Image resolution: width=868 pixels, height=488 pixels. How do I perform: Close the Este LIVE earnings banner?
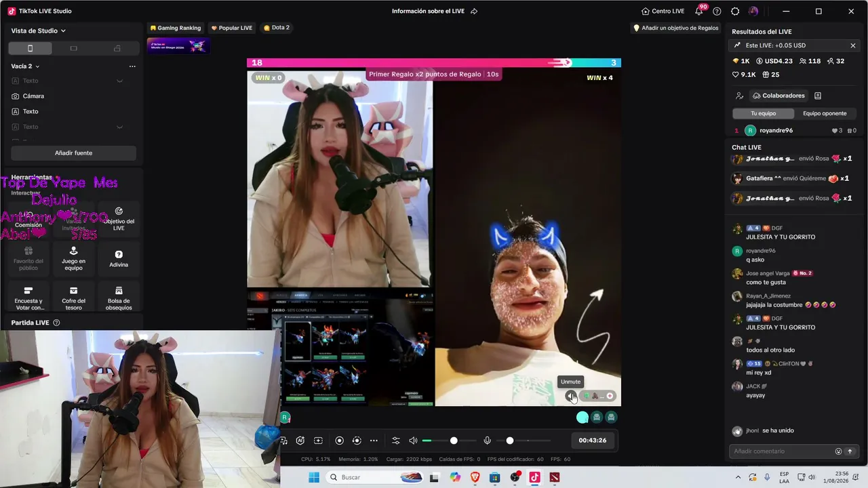pos(853,45)
